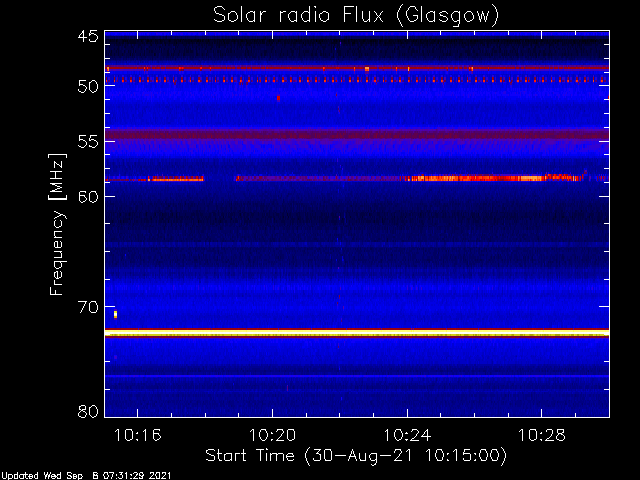The image size is (640, 480).
Task: Click the "Start Time (30-Aug-21 10:15:00)" label
Action: point(356,456)
